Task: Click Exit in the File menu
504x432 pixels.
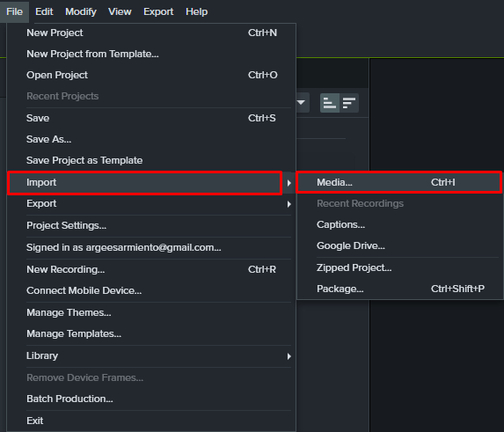Action: click(x=151, y=421)
